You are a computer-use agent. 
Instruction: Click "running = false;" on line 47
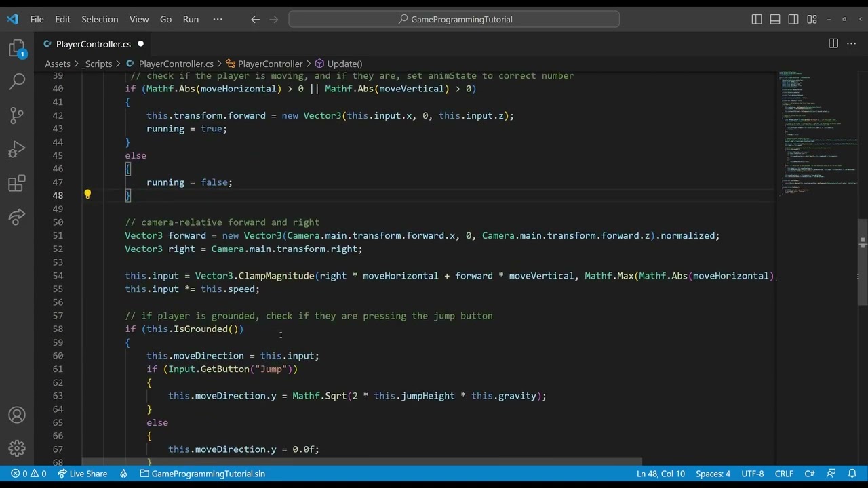(x=189, y=182)
